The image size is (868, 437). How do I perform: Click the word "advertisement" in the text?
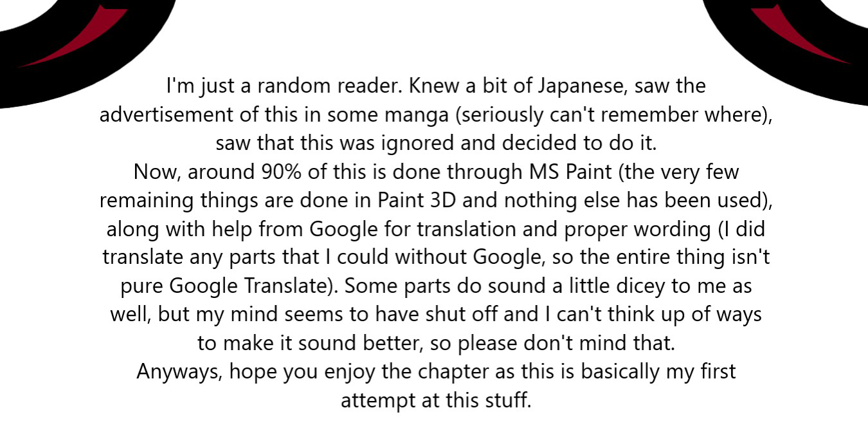pos(166,115)
